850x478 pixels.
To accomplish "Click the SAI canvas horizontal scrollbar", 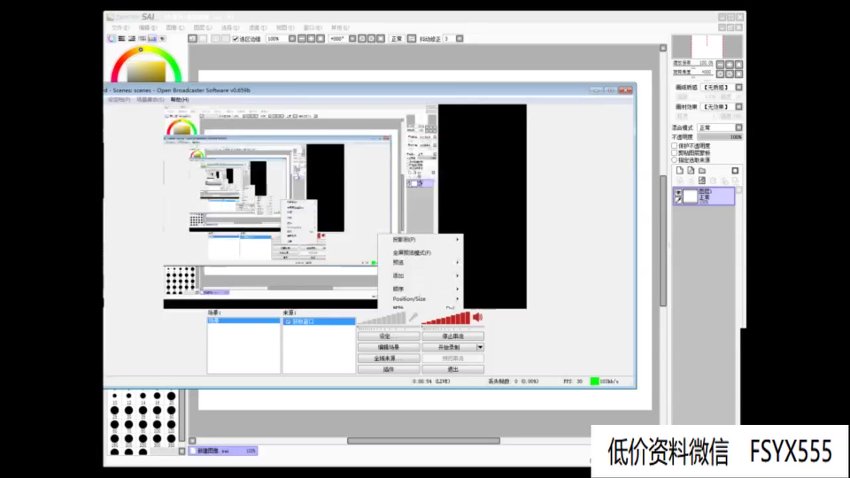I will (423, 441).
